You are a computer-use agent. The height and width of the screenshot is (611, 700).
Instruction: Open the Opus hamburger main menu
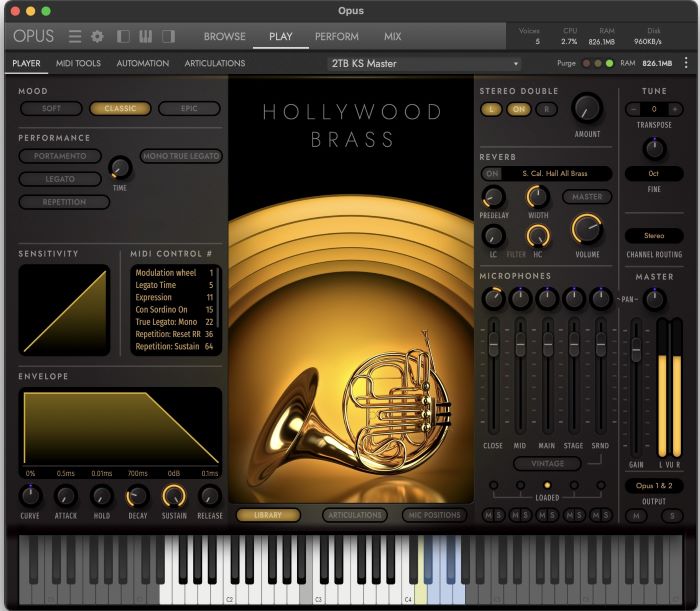point(75,36)
